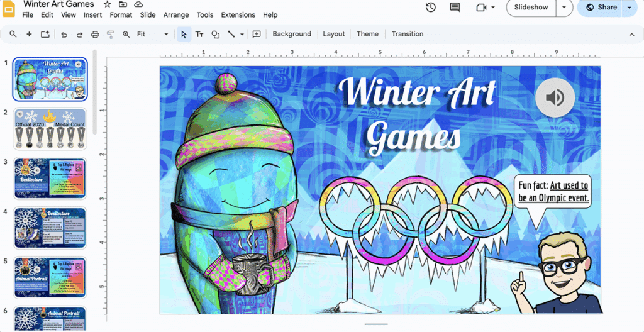
Task: Open the Edit menu
Action: (47, 15)
